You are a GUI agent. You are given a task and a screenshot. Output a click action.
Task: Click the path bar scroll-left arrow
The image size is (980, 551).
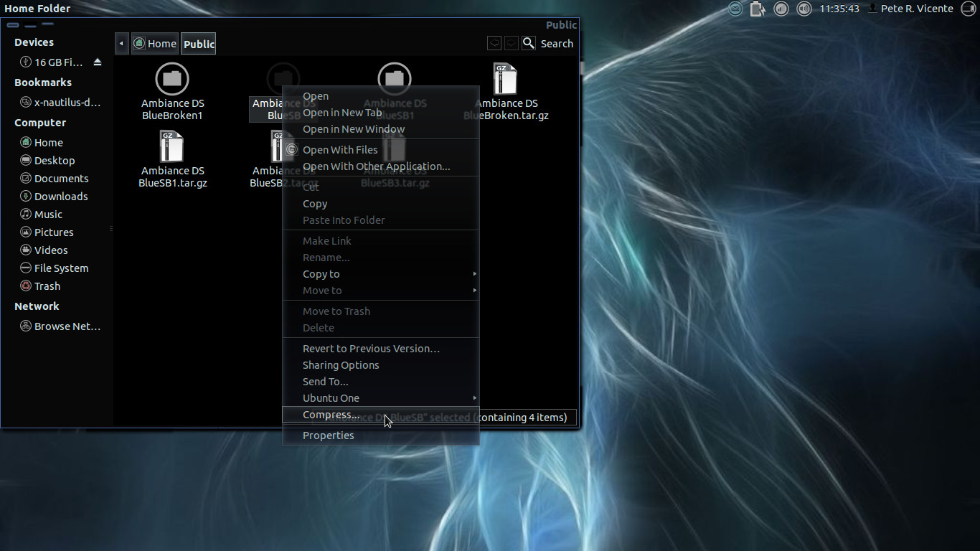[x=121, y=44]
